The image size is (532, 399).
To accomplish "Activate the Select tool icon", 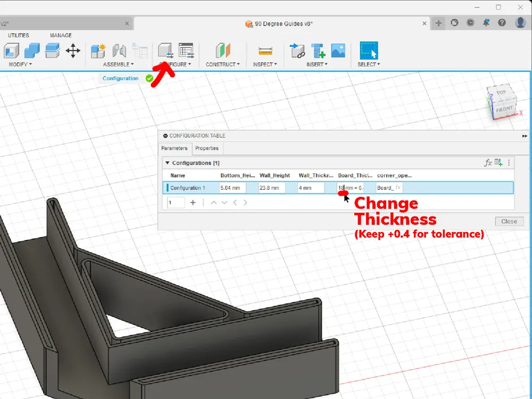I will tap(369, 51).
